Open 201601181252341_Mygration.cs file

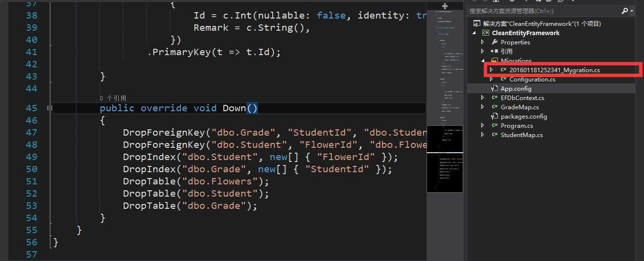pyautogui.click(x=555, y=70)
